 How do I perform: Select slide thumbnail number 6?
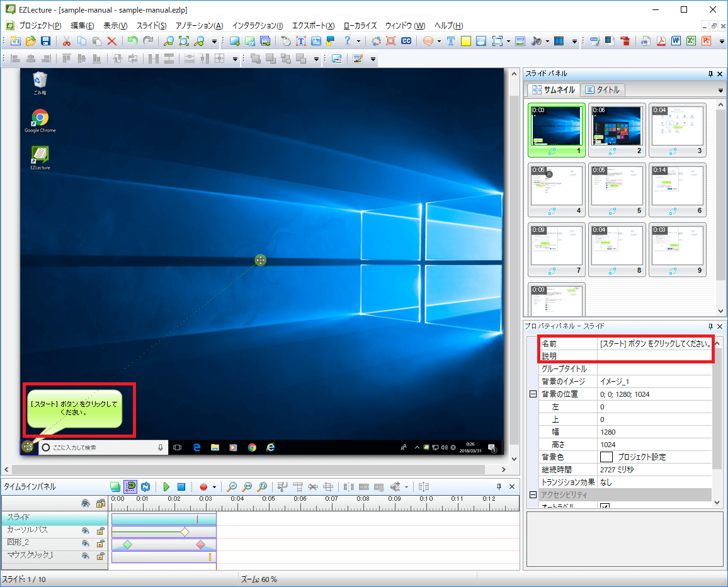click(678, 190)
